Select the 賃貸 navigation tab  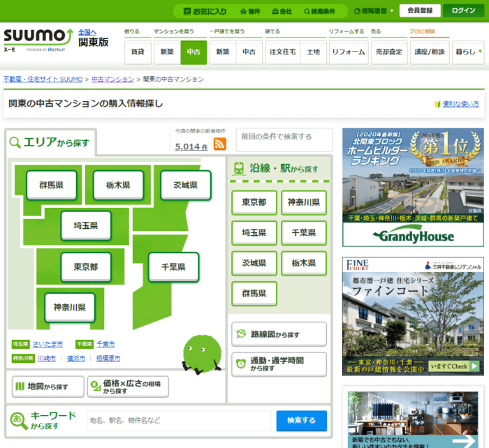tap(138, 52)
